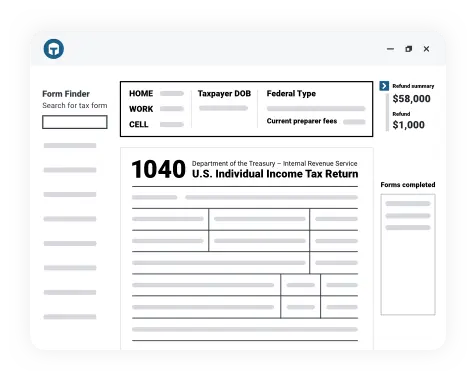The width and height of the screenshot is (476, 380).
Task: Close the tax application window
Action: click(426, 49)
